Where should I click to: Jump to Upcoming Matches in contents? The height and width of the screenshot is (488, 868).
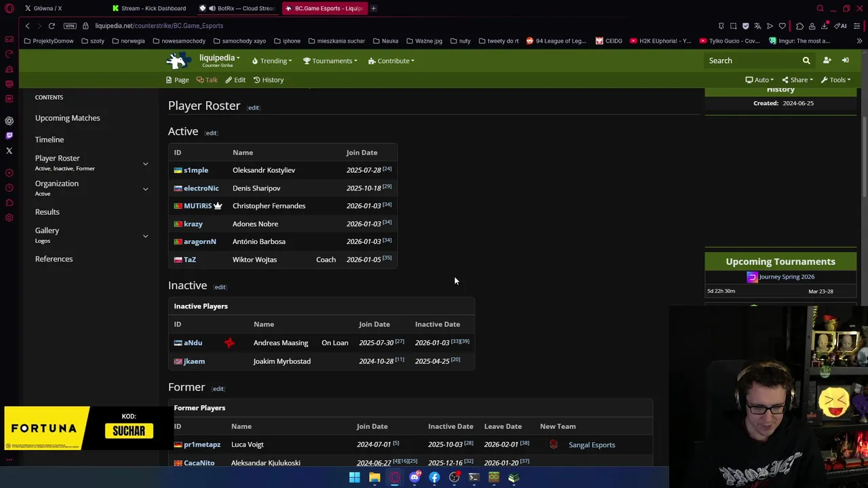pos(67,118)
